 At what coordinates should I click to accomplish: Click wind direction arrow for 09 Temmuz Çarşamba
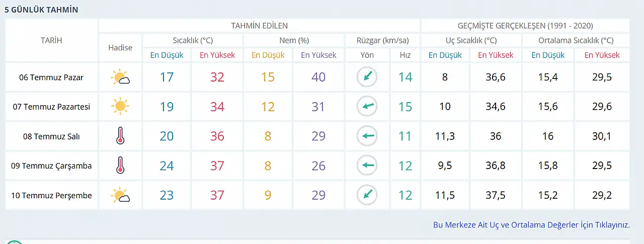click(x=367, y=165)
